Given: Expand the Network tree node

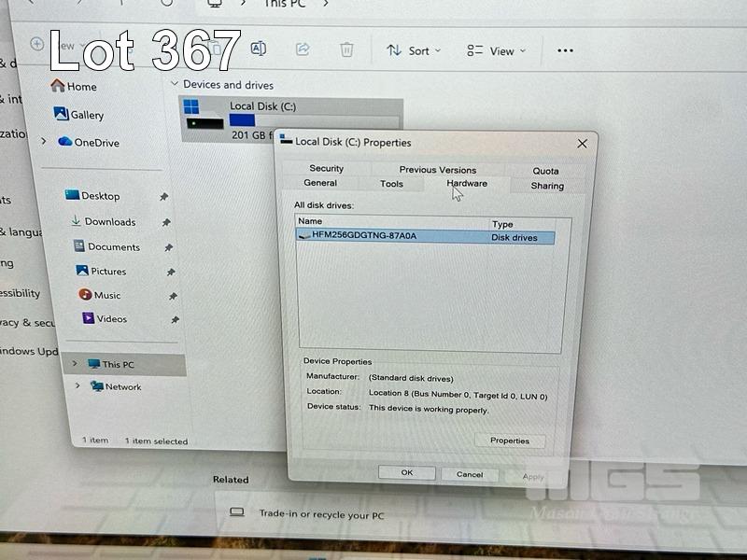Looking at the screenshot, I should (76, 386).
